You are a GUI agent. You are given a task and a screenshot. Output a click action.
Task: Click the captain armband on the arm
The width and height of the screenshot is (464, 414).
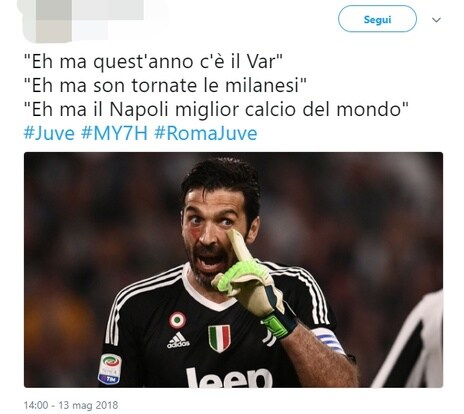329,340
